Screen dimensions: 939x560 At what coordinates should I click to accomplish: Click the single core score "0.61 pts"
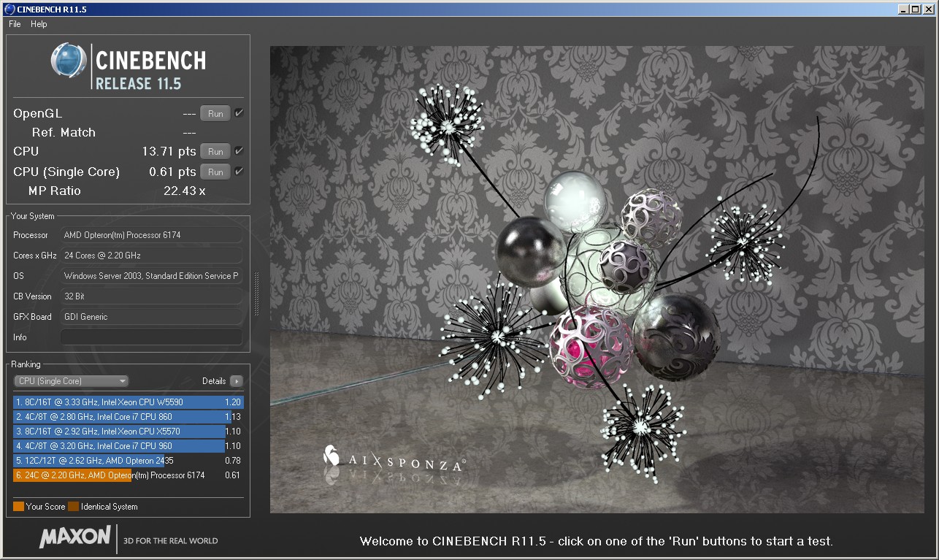[x=172, y=172]
